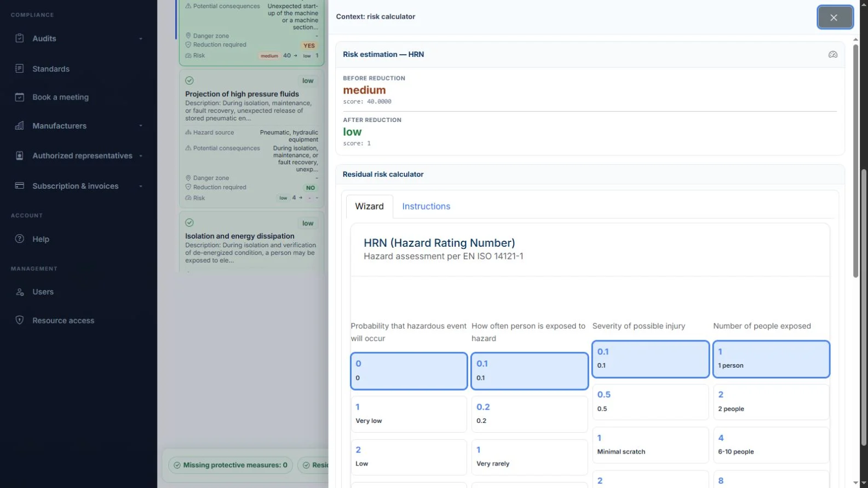868x488 pixels.
Task: Click the Resource access shield icon
Action: (x=20, y=321)
